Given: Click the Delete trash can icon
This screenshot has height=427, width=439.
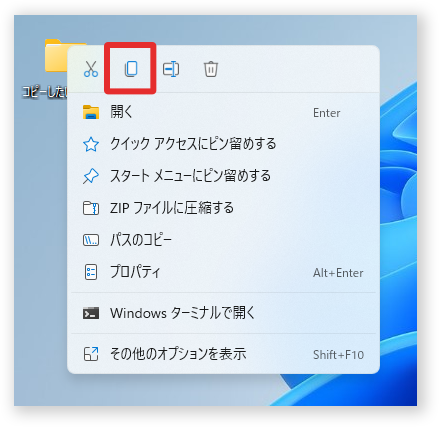Looking at the screenshot, I should pyautogui.click(x=211, y=69).
